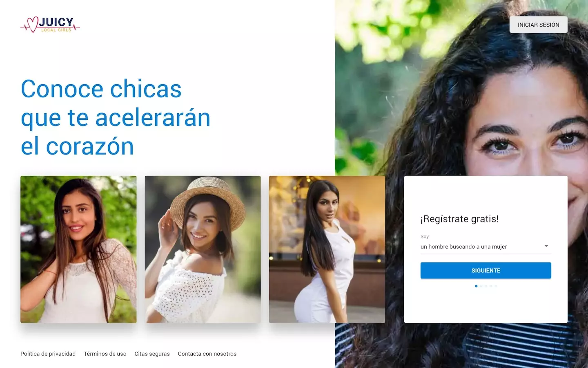
Task: Open the 'Soy' gender preference selector
Action: point(486,247)
